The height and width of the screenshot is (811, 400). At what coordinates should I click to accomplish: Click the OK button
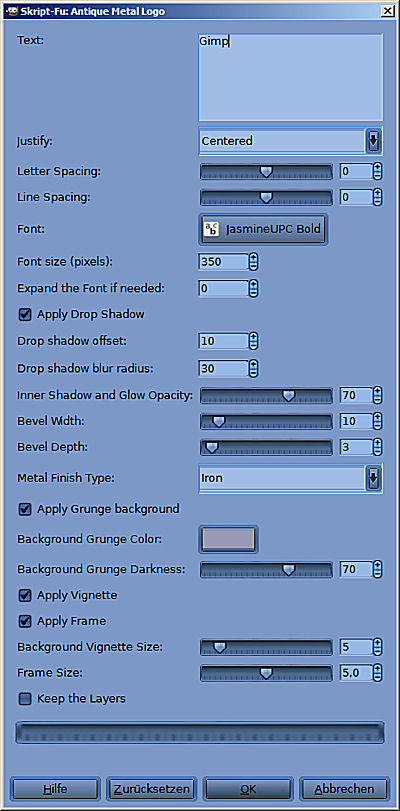click(x=248, y=789)
